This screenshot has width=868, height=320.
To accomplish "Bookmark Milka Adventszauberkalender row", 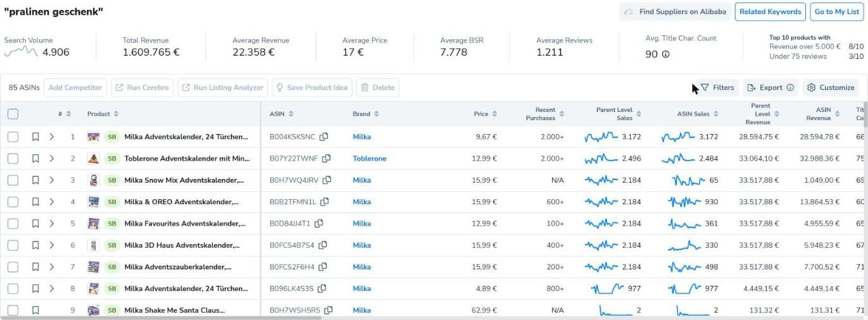I will point(35,267).
